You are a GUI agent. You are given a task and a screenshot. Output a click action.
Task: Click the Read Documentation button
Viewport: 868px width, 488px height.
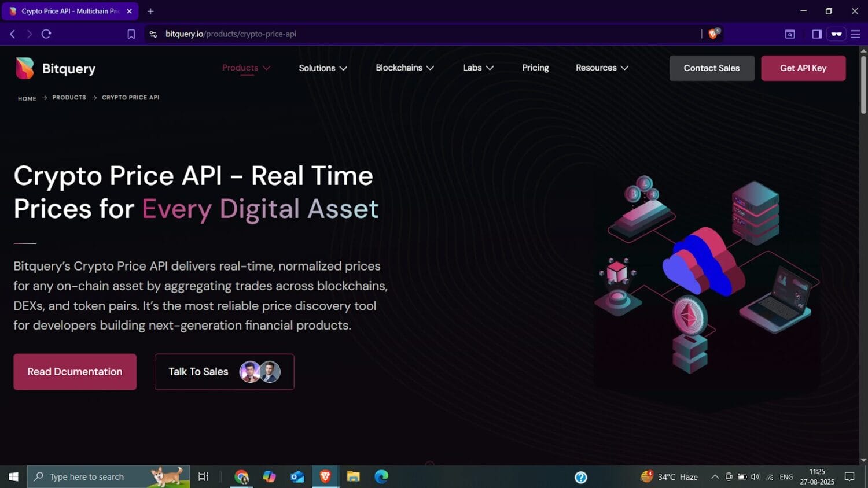pyautogui.click(x=75, y=372)
